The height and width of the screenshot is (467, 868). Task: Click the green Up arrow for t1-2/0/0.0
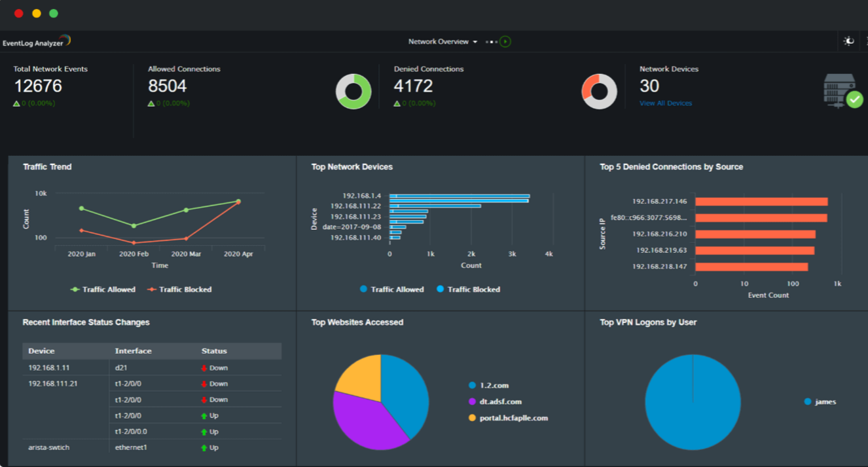pyautogui.click(x=204, y=432)
